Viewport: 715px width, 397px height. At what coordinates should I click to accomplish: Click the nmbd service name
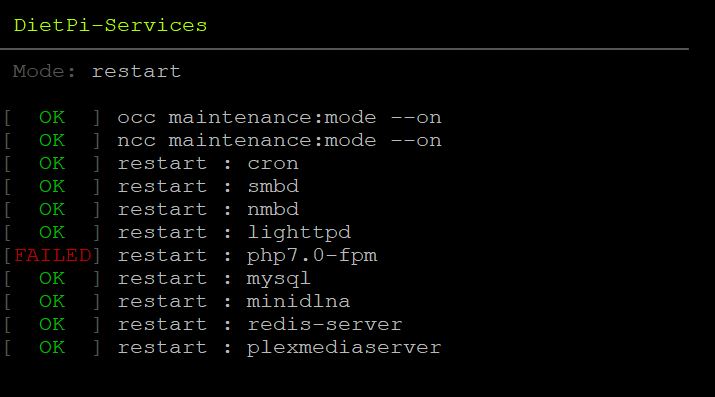[273, 209]
